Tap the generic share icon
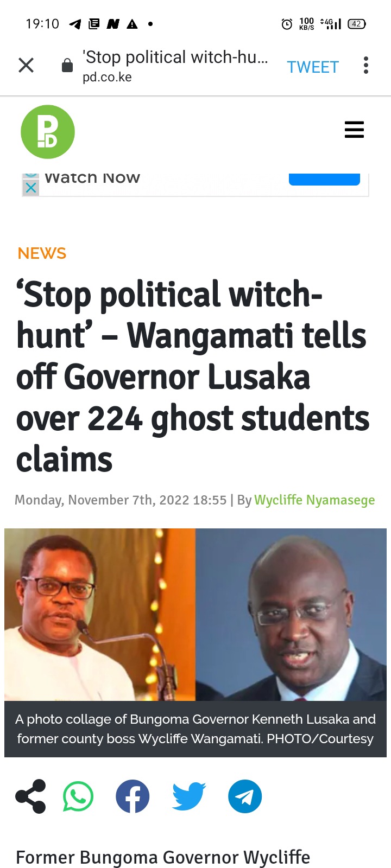391x868 pixels. click(31, 796)
